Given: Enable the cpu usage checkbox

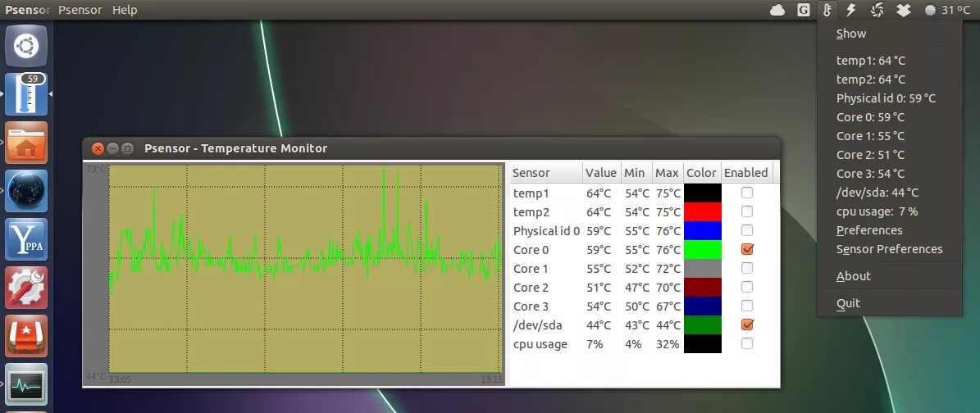Looking at the screenshot, I should (747, 343).
